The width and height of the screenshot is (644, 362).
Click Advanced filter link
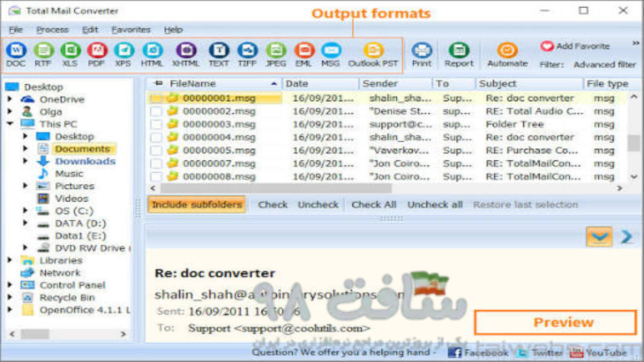[604, 65]
